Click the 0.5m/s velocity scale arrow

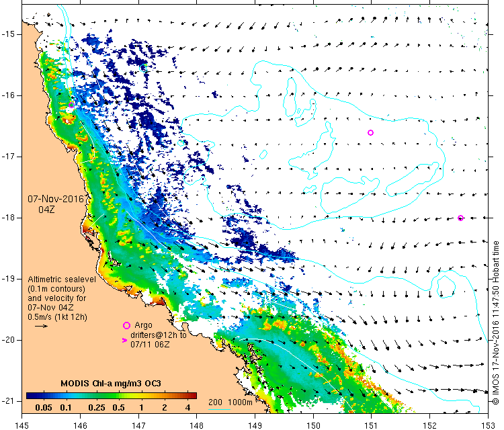point(41,327)
